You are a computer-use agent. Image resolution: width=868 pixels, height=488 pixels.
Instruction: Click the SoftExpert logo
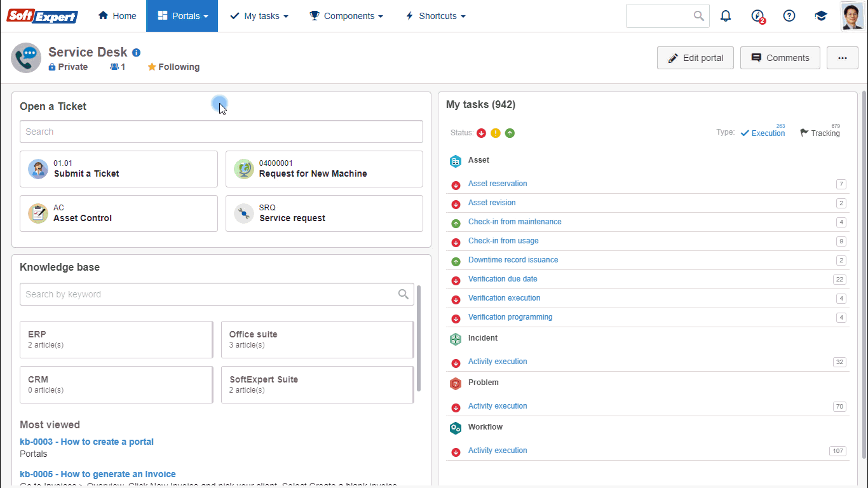click(42, 16)
